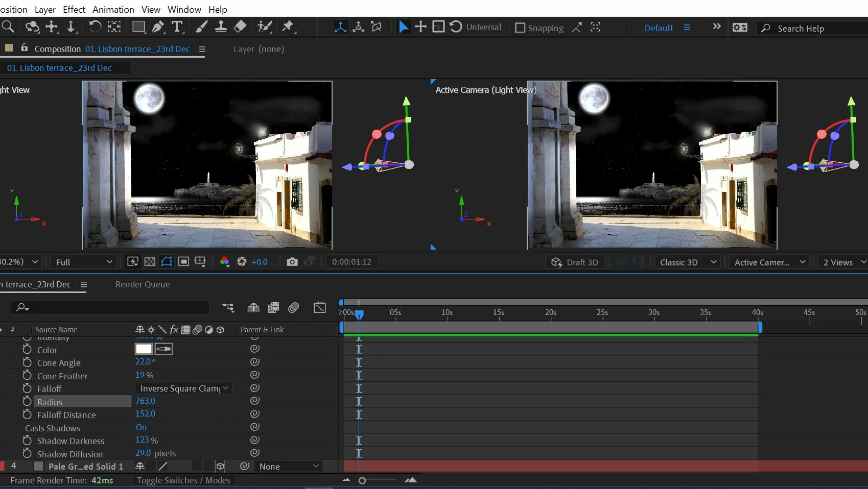This screenshot has width=868, height=489.
Task: Select the Pen tool
Action: (158, 27)
